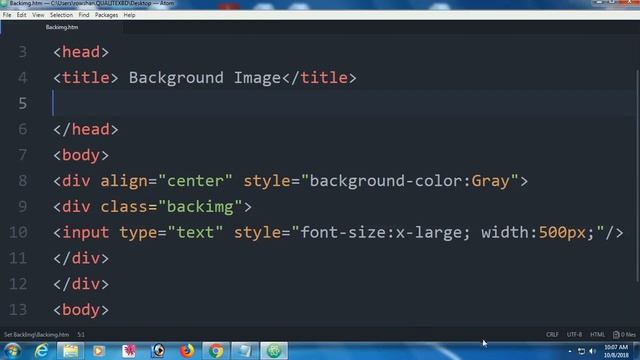Click the pink splash icon in the taskbar
Viewport: 640px width, 360px height.
(x=129, y=351)
